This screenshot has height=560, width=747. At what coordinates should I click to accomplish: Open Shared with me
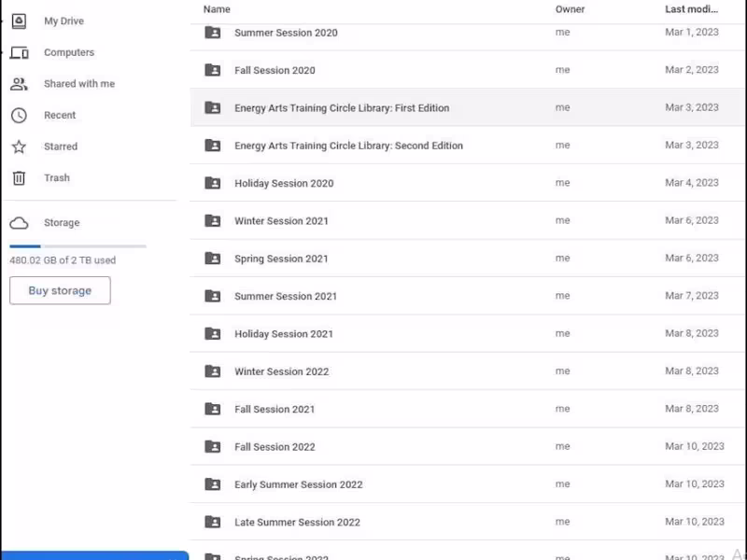(x=79, y=84)
